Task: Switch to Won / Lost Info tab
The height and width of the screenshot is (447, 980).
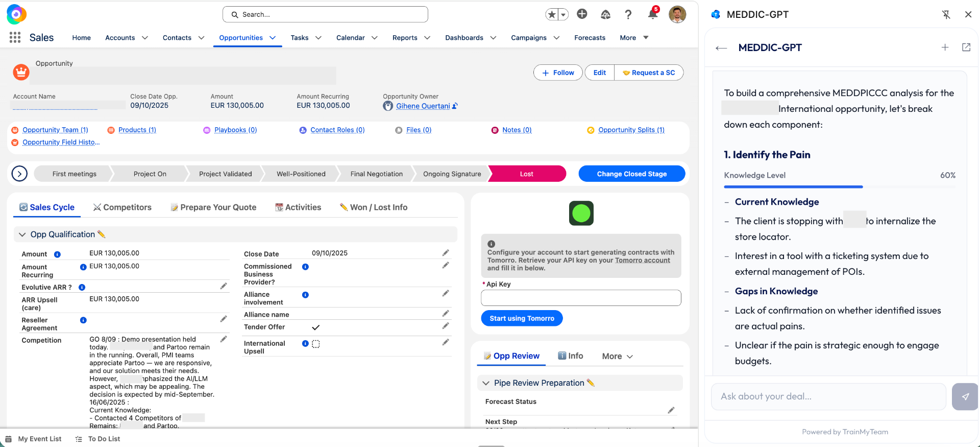Action: click(x=374, y=207)
